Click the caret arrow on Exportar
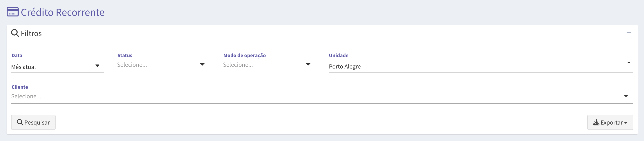Viewport: 644px width, 141px height. (626, 123)
